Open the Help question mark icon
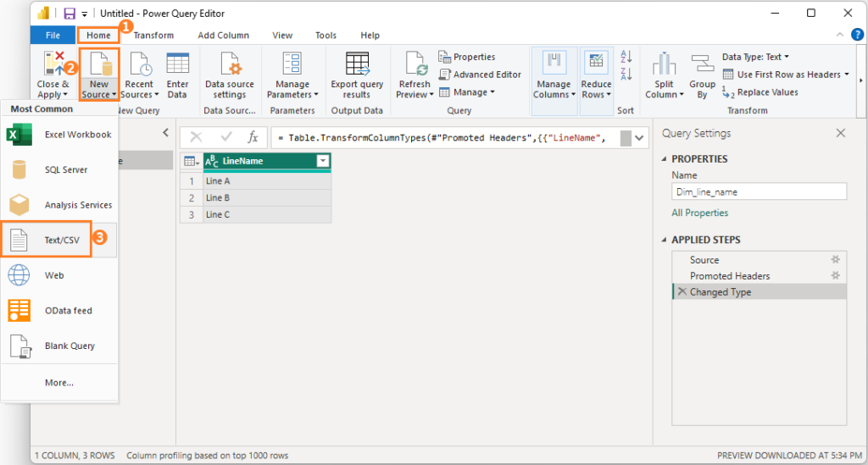The image size is (868, 465). pos(857,35)
